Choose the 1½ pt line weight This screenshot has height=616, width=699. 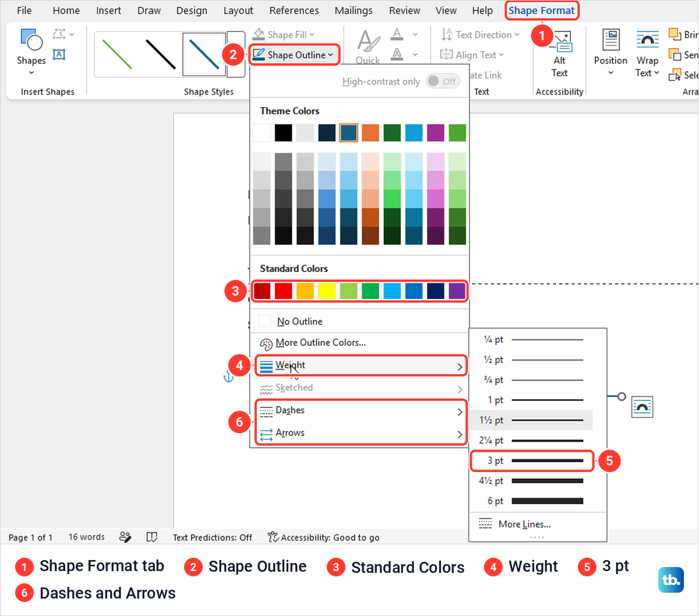pos(532,420)
